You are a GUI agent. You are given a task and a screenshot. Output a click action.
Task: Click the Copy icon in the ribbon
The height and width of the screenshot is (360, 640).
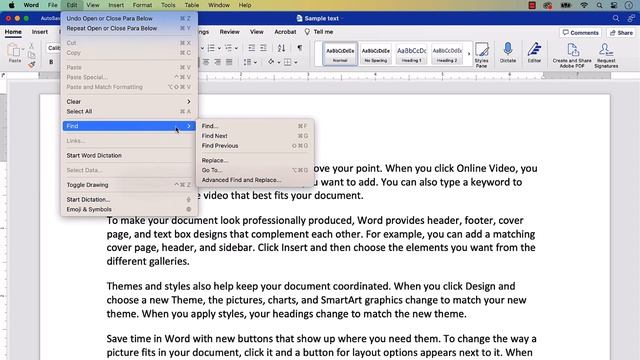click(31, 55)
